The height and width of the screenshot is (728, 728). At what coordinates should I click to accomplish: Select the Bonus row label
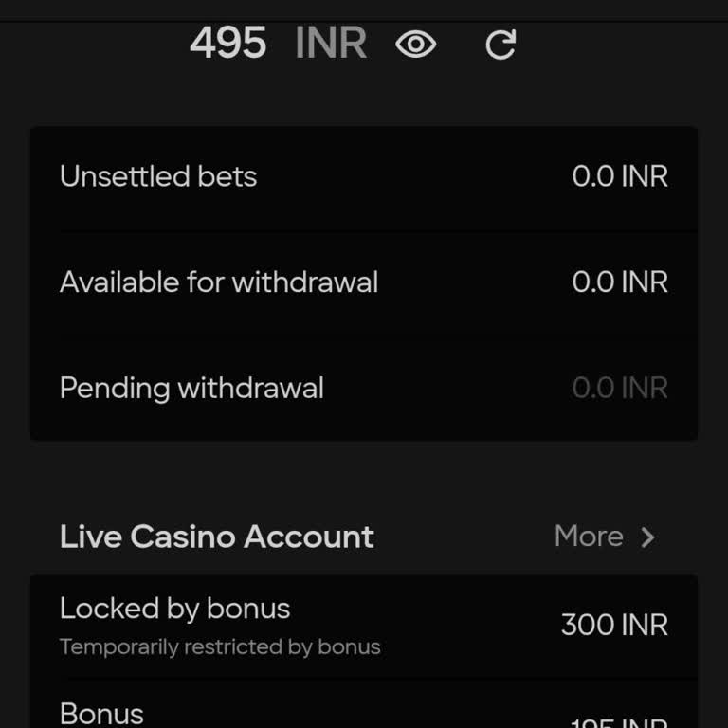click(x=101, y=713)
